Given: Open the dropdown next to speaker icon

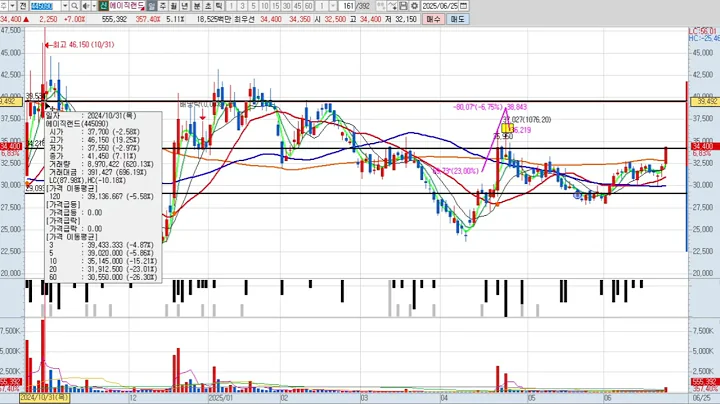Looking at the screenshot, I should [x=94, y=6].
